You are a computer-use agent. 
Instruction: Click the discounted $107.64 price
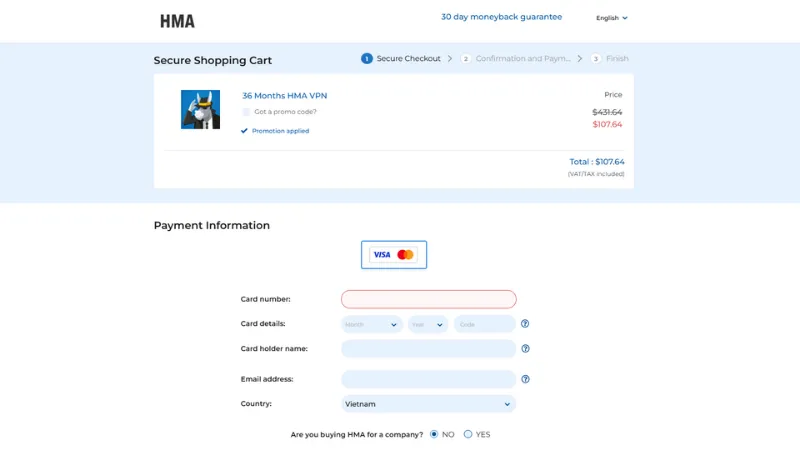pyautogui.click(x=607, y=124)
